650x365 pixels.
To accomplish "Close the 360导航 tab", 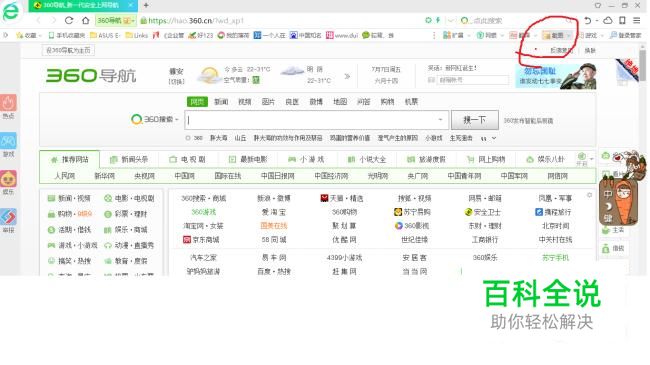I will click(x=130, y=5).
